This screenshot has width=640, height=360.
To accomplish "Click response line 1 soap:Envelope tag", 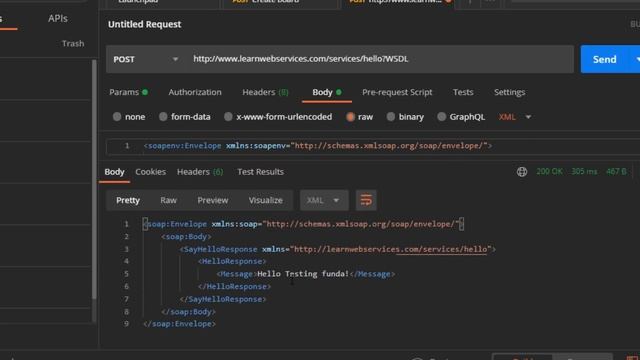I will tap(303, 224).
